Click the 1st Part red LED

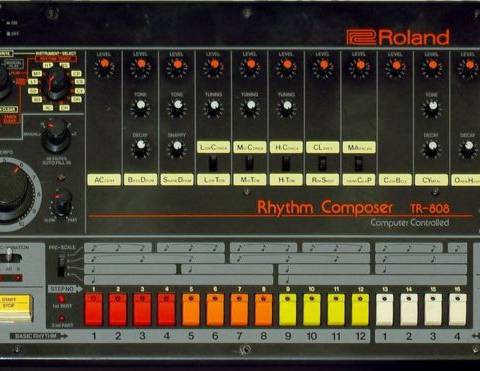pos(61,298)
